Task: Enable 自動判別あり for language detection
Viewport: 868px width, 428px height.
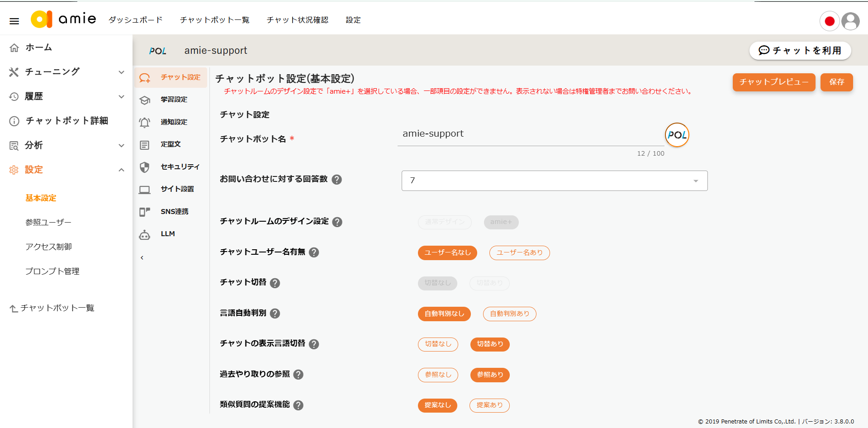Action: pyautogui.click(x=509, y=314)
